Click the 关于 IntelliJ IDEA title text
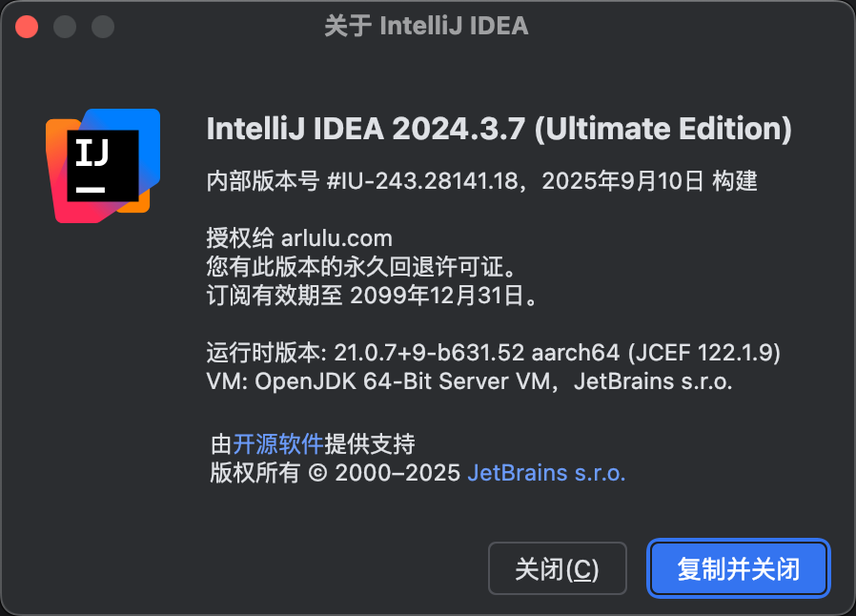 click(427, 26)
